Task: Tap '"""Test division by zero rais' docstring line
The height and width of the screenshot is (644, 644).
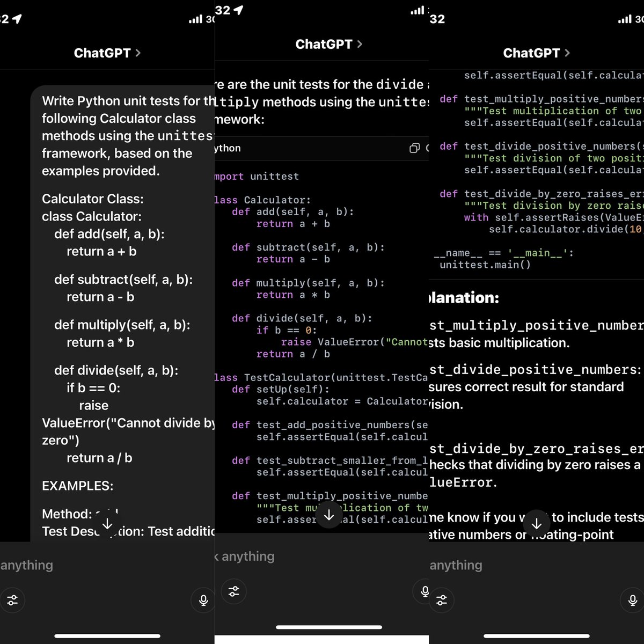Action: 554,206
